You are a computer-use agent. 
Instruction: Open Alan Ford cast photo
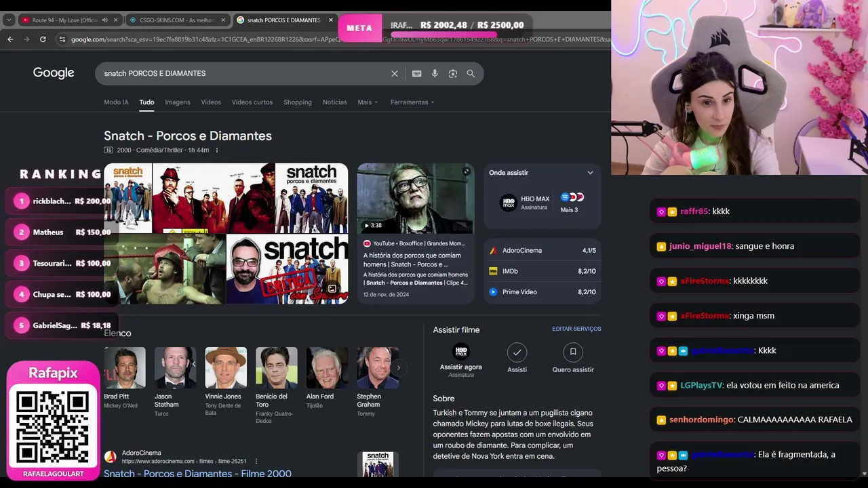(x=327, y=368)
